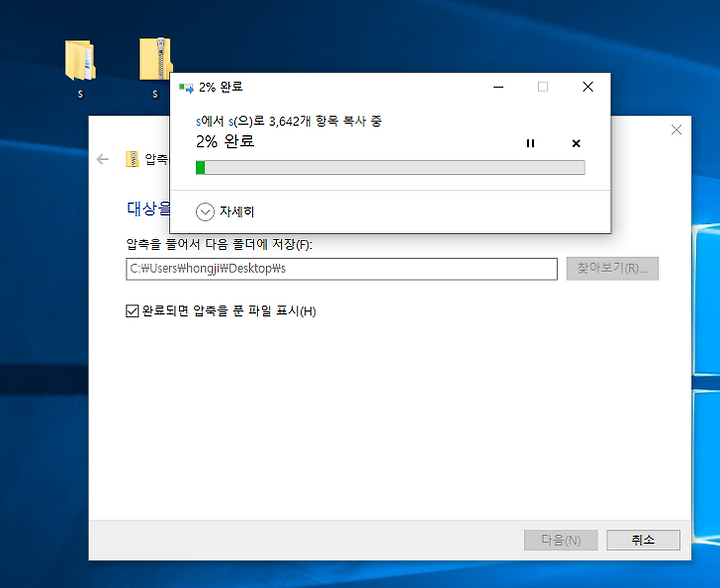Click destination 's' link in copy text
Screen dimensions: 720x588
point(231,122)
